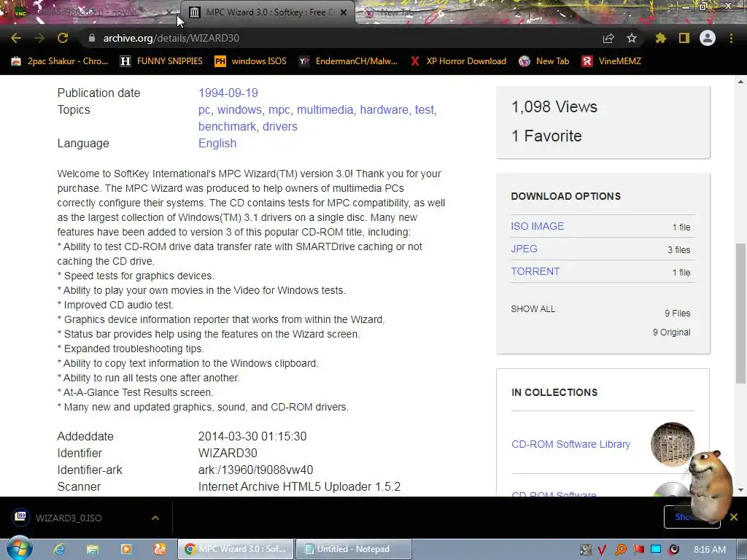Open the 'drivers' topic link
This screenshot has height=560, width=747.
(x=280, y=127)
